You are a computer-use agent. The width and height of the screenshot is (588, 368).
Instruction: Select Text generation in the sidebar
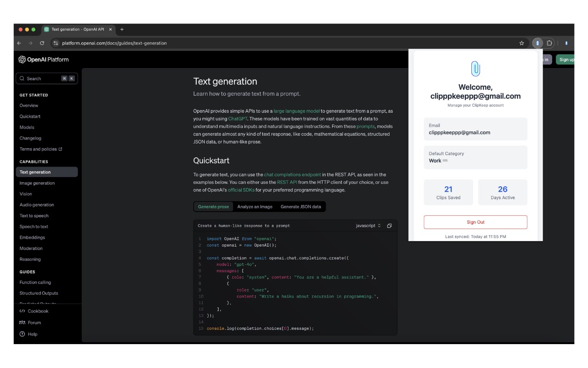[47, 172]
